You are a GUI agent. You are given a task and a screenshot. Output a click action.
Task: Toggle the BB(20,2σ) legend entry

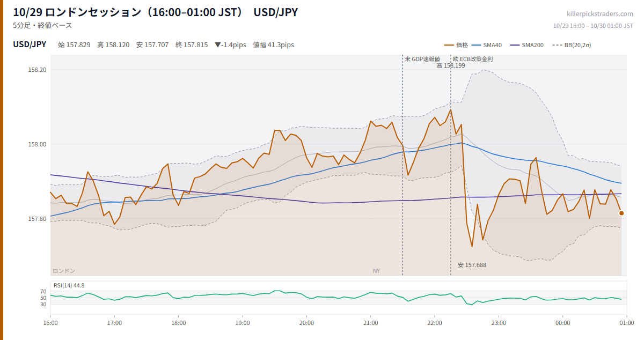coord(571,45)
